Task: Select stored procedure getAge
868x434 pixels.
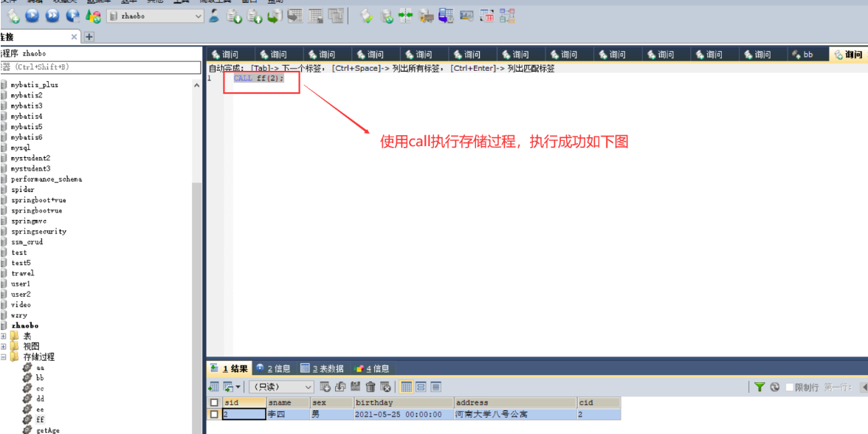Action: (x=47, y=430)
